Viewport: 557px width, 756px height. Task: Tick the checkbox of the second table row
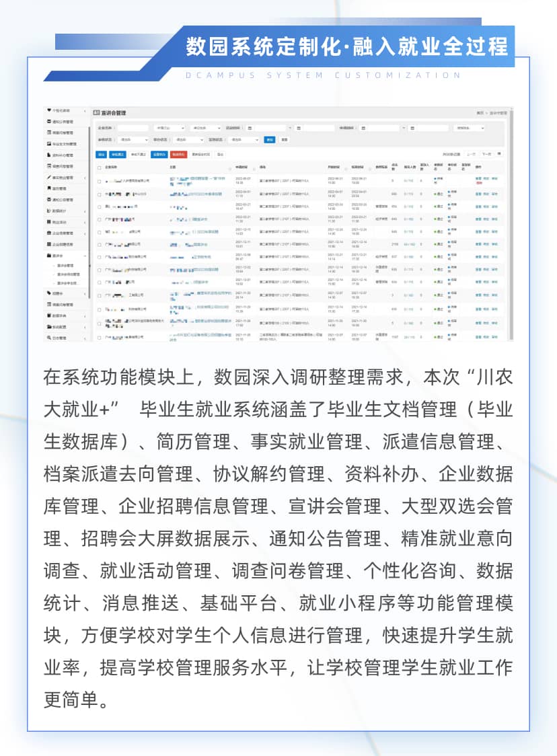[x=100, y=194]
